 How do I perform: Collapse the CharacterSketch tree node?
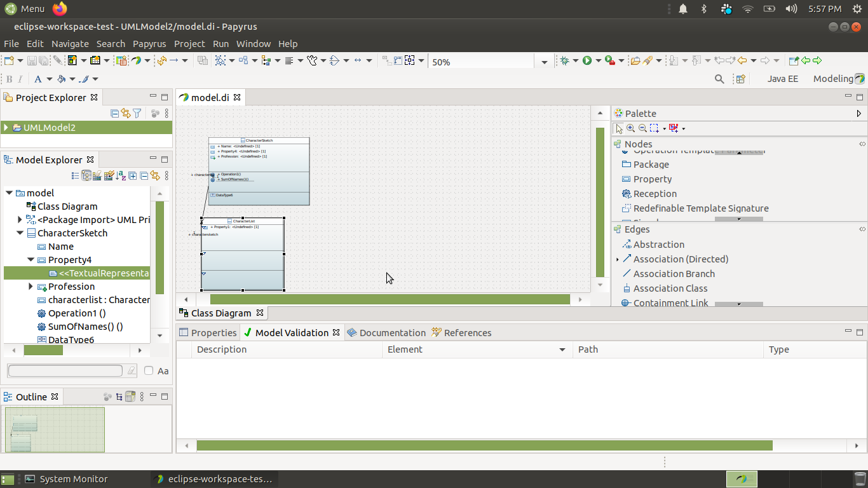coord(20,233)
